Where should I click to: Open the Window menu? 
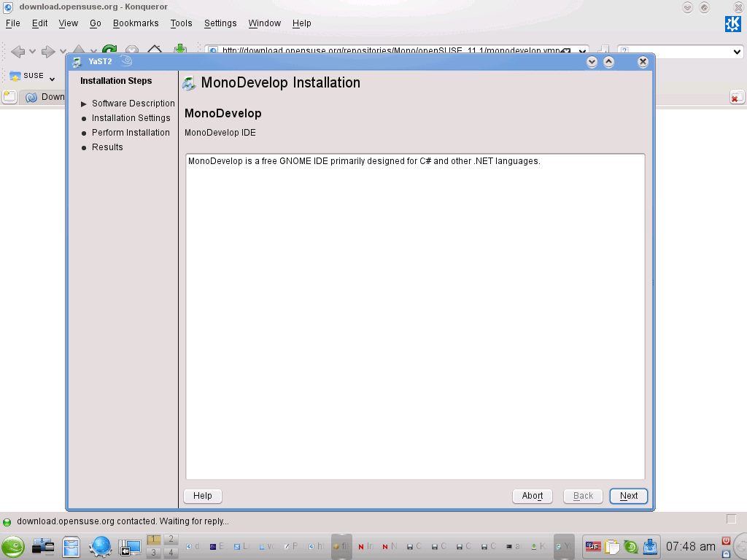tap(264, 23)
